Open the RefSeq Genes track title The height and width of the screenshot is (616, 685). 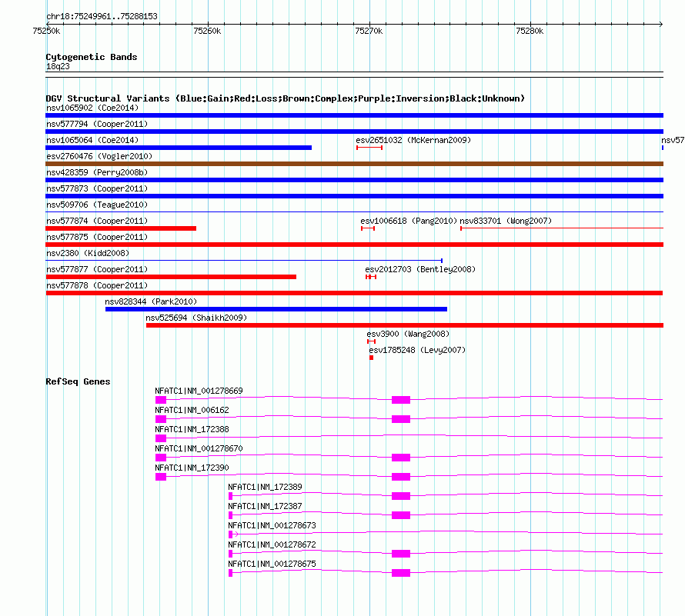(x=78, y=381)
